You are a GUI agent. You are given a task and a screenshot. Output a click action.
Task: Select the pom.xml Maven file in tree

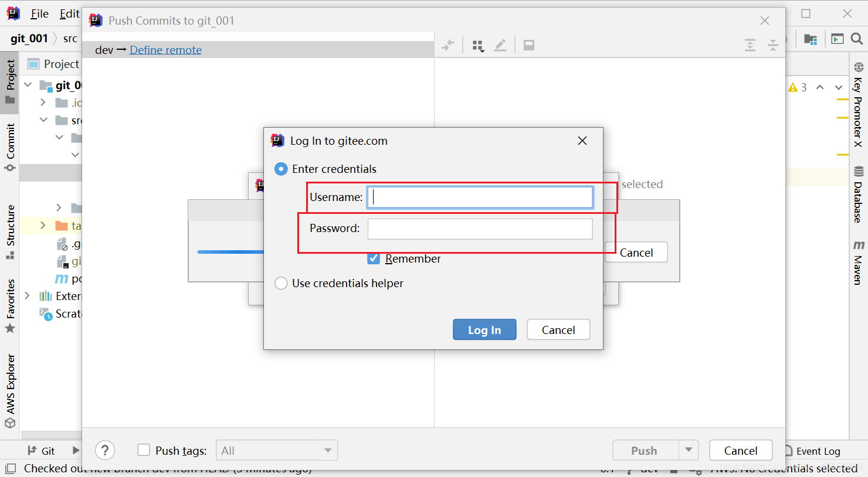[69, 278]
